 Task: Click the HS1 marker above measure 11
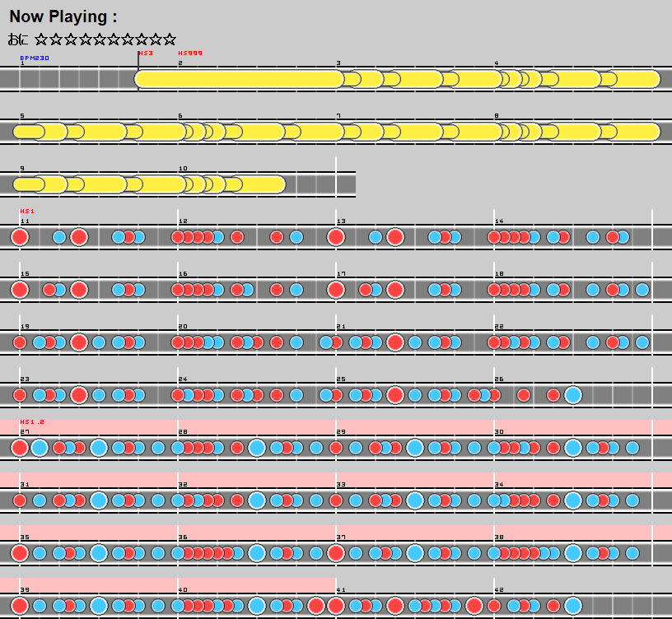click(x=27, y=212)
